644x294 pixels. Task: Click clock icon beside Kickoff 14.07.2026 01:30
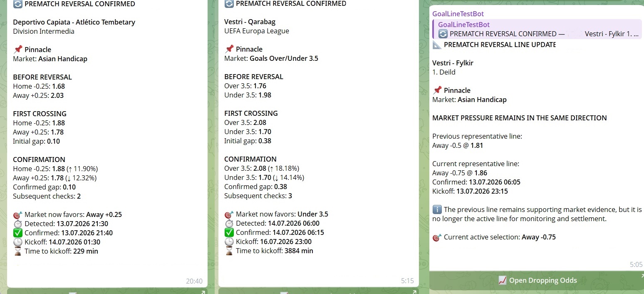tap(18, 242)
